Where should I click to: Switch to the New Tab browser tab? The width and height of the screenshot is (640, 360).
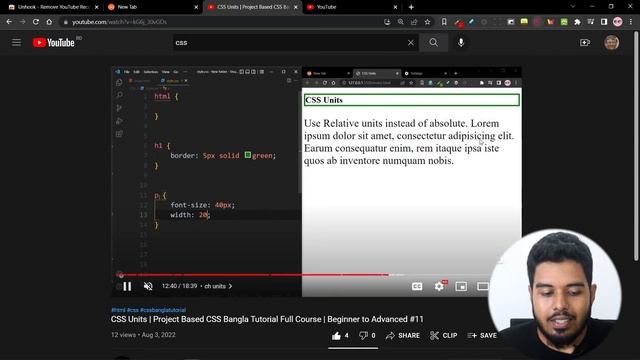151,7
